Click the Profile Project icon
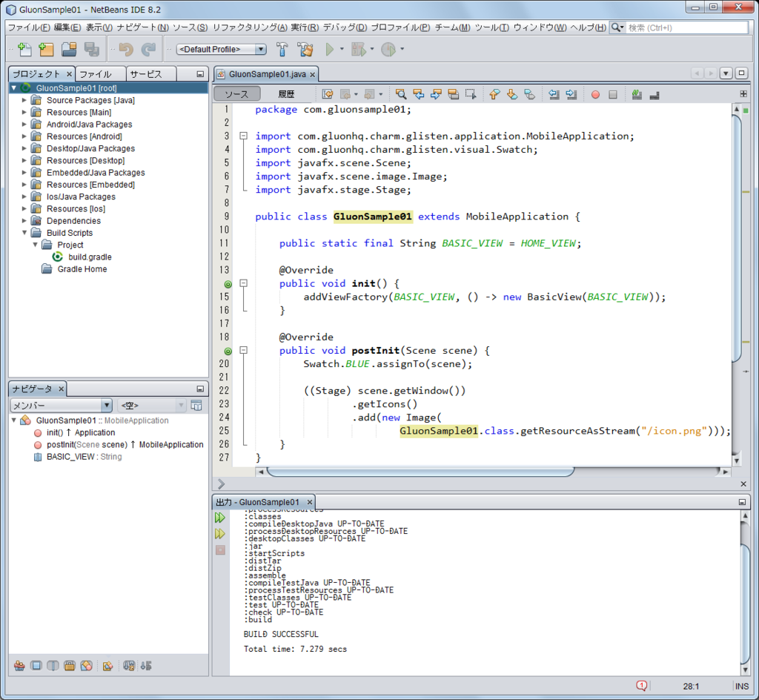 point(388,49)
